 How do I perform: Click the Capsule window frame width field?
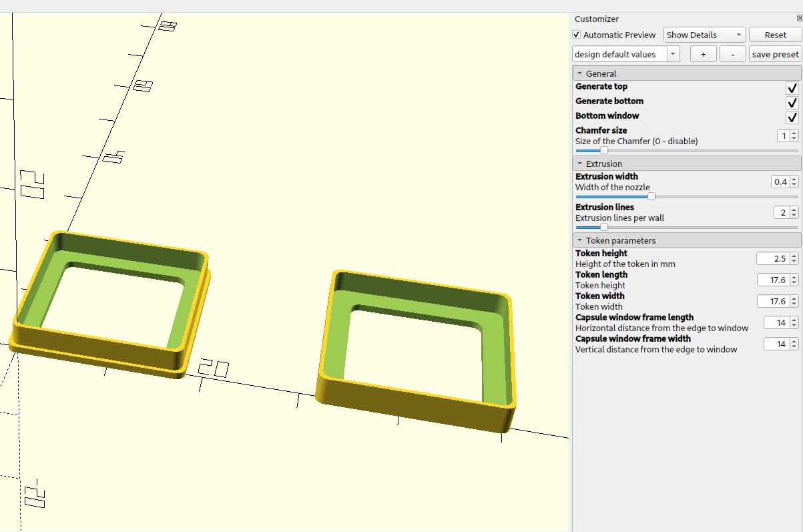tap(776, 344)
